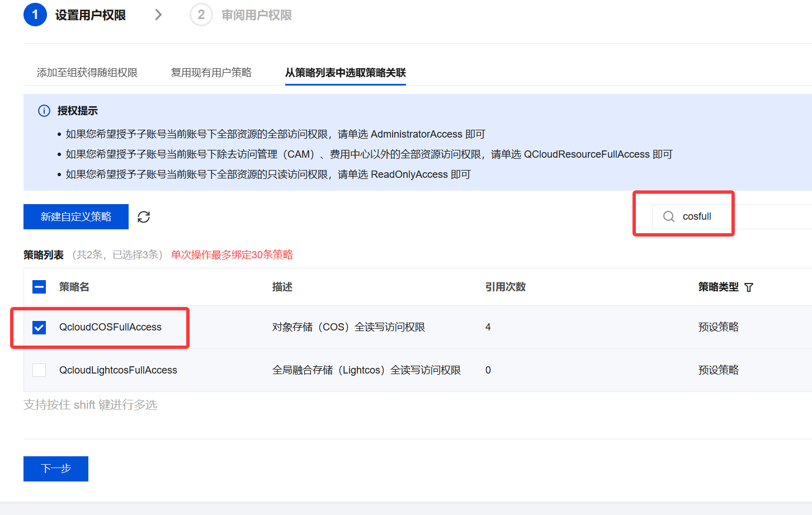Click the 引用次数 column header
Screen dimensions: 812x515
(x=505, y=287)
